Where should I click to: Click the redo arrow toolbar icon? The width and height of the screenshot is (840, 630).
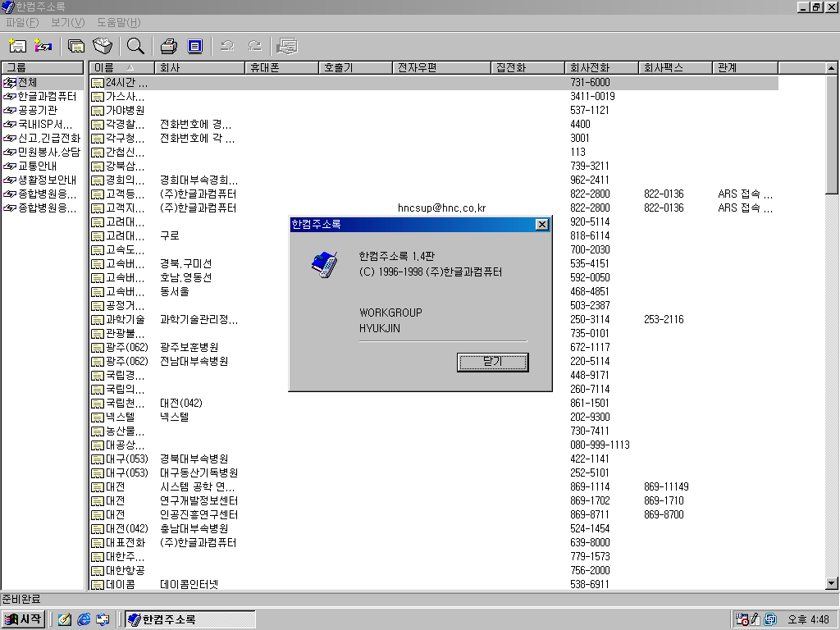[x=254, y=47]
